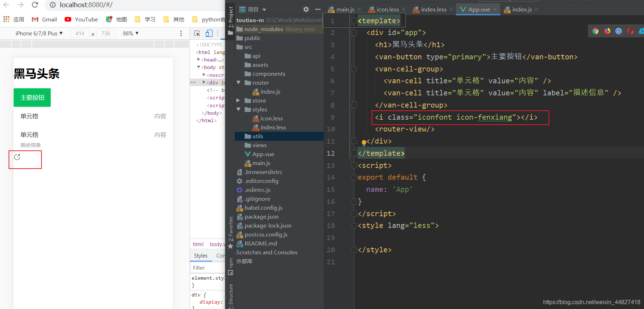Click the browser forward arrow
Image resolution: width=644 pixels, height=309 pixels.
coord(21,5)
